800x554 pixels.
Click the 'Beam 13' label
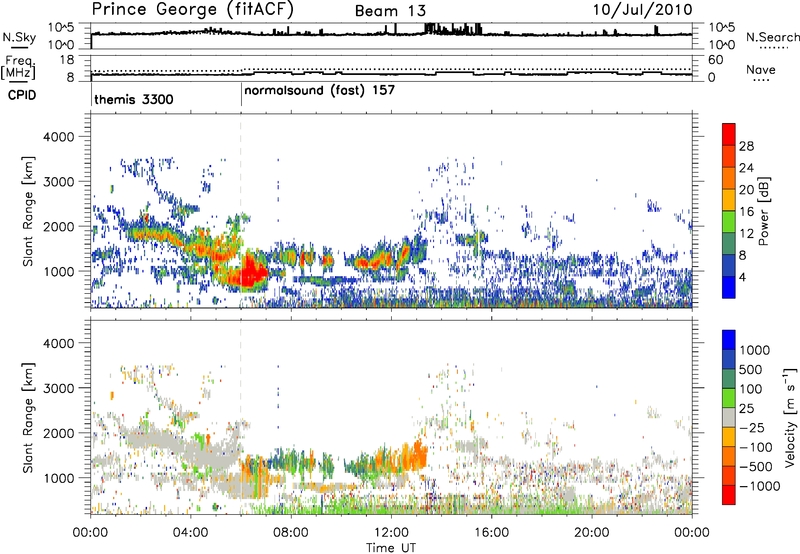click(390, 11)
